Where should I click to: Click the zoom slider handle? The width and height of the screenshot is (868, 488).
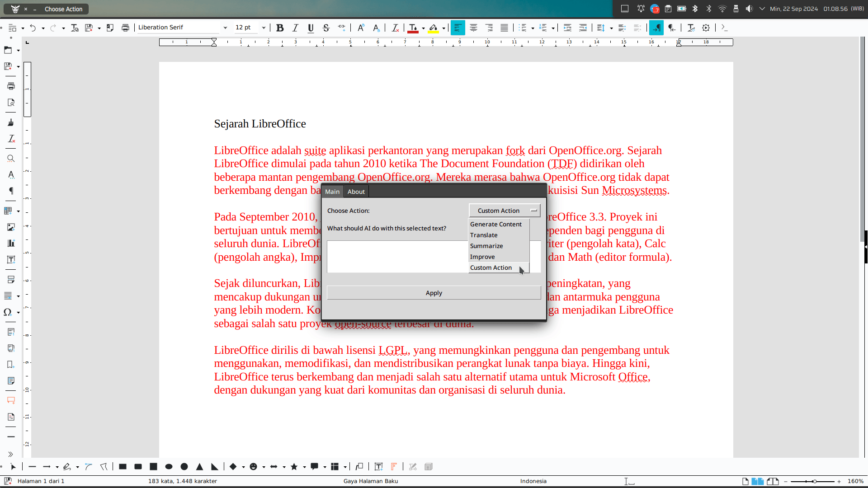pos(814,482)
